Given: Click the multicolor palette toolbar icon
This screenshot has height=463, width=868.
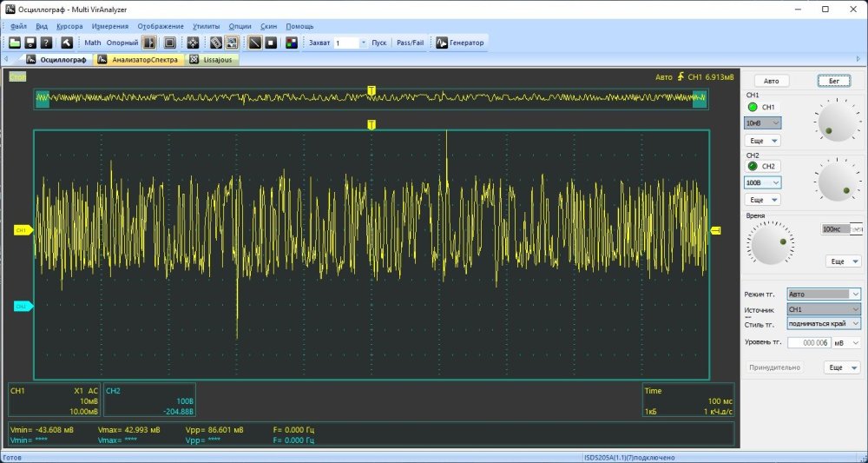Looking at the screenshot, I should [x=291, y=43].
